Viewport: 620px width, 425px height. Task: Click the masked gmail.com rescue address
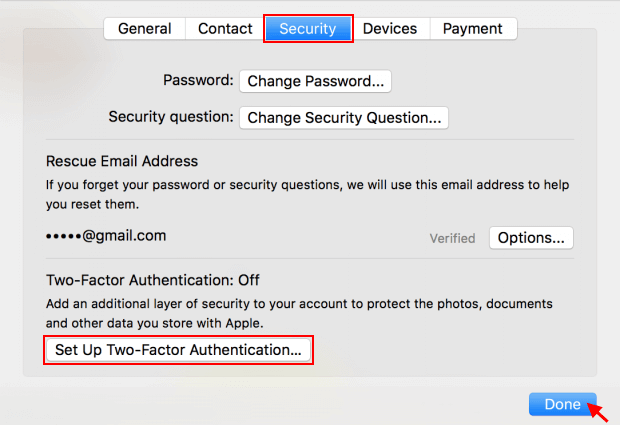click(x=106, y=237)
